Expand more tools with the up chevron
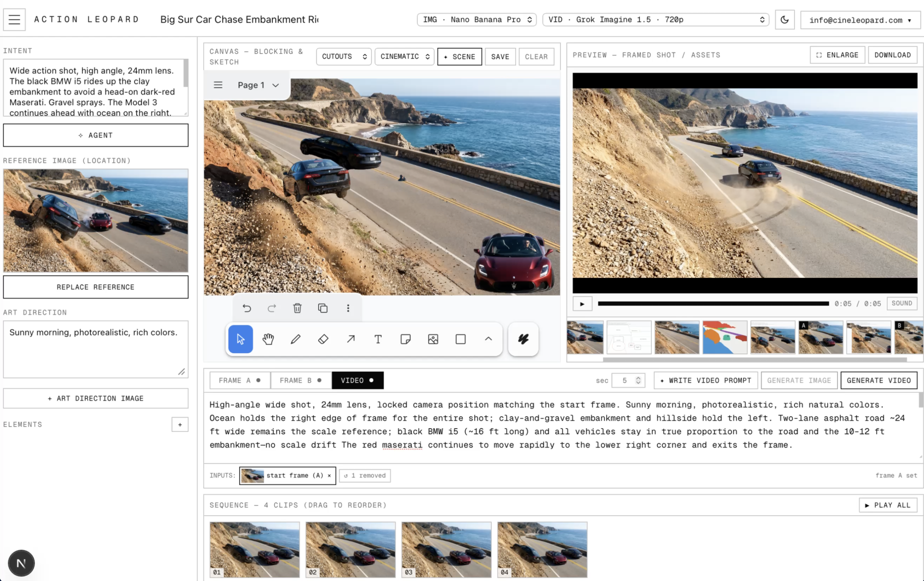The image size is (924, 581). (488, 339)
